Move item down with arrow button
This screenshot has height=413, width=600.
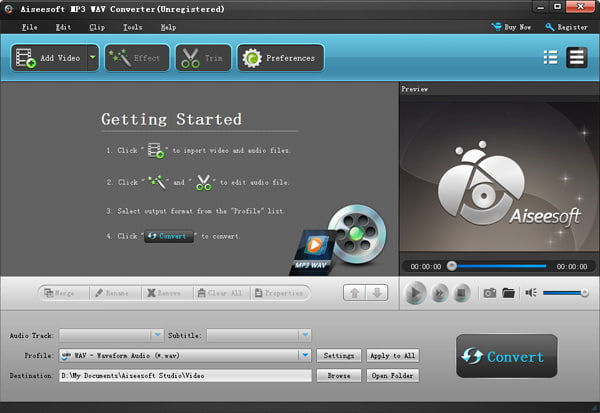(x=376, y=293)
